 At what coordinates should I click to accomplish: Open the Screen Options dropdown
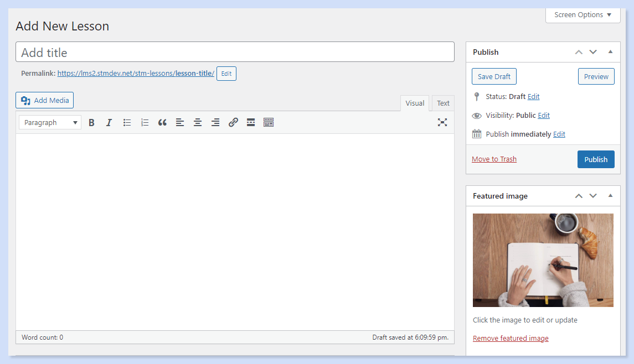[x=583, y=15]
